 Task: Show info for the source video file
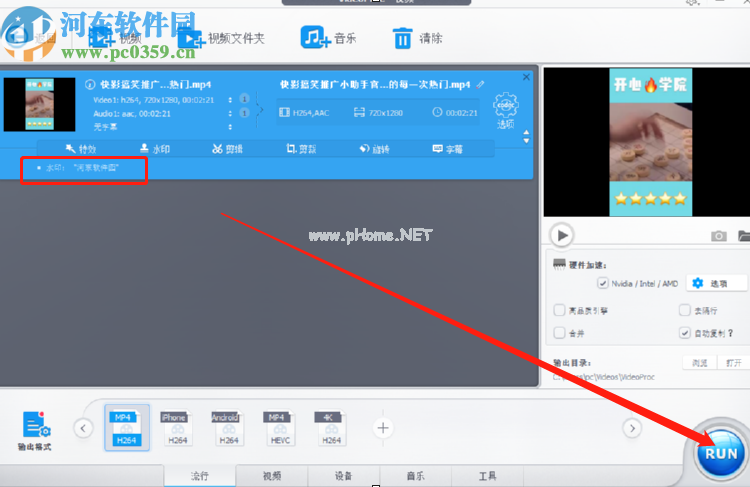(x=90, y=85)
